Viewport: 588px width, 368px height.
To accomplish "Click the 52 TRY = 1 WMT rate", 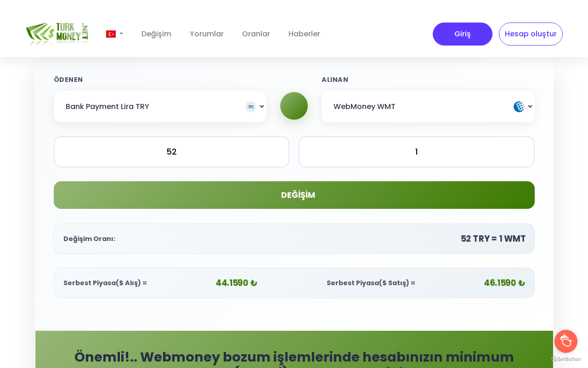I will tap(493, 239).
